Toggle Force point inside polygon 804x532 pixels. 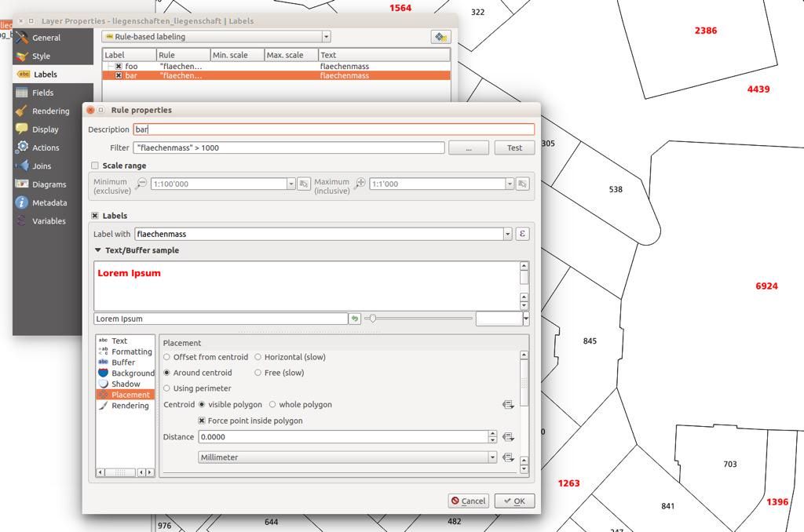202,421
